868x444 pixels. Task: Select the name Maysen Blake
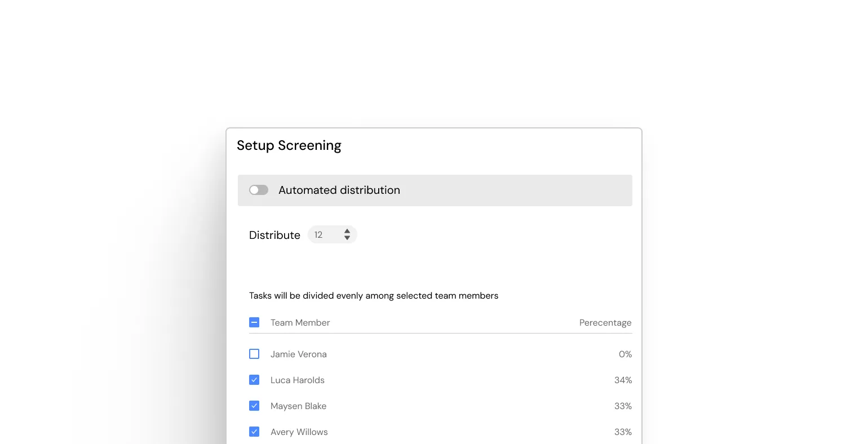pyautogui.click(x=299, y=406)
